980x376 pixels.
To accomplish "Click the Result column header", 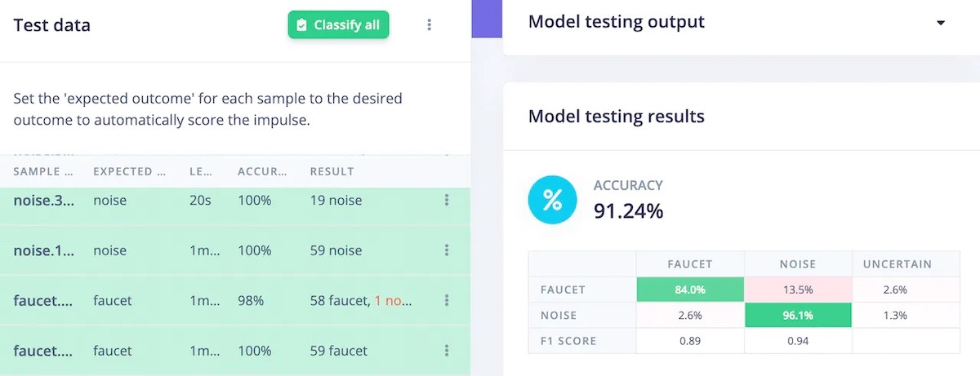I will pyautogui.click(x=332, y=171).
